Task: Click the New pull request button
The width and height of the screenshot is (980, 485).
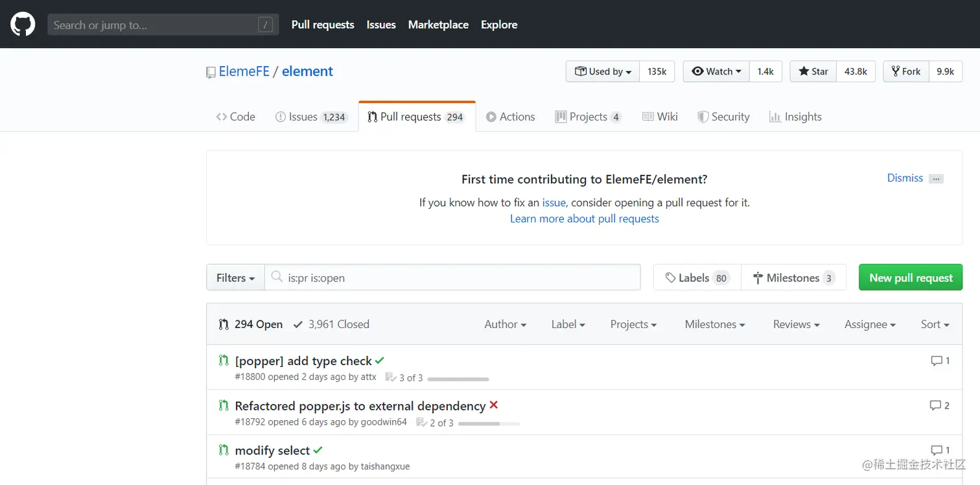Action: pos(911,278)
